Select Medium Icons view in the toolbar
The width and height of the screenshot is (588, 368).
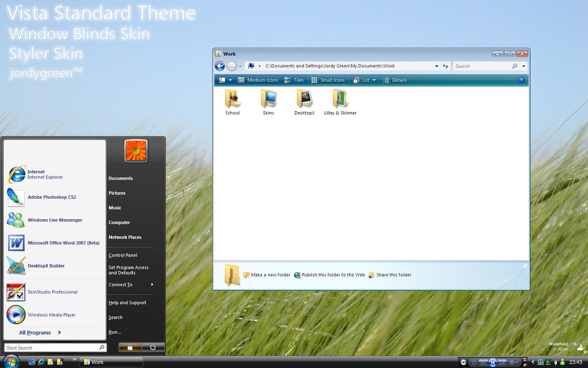point(258,80)
